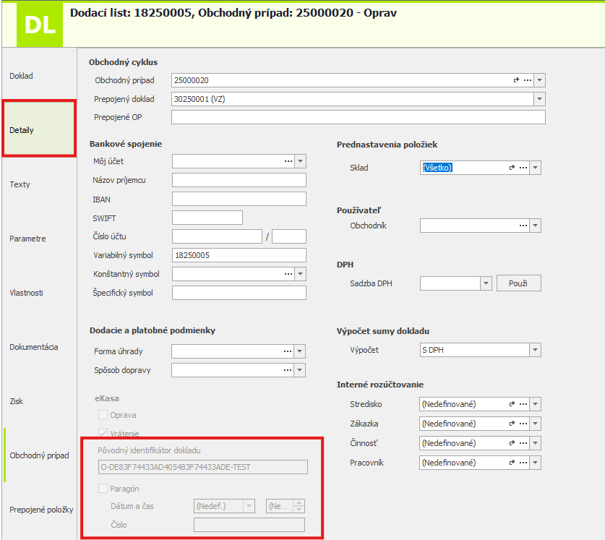605x540 pixels.
Task: Click the Paragón Číslo field
Action: coord(249,525)
